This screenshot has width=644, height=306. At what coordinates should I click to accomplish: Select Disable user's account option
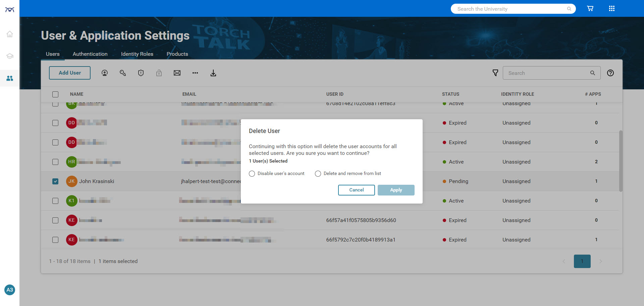(252, 174)
